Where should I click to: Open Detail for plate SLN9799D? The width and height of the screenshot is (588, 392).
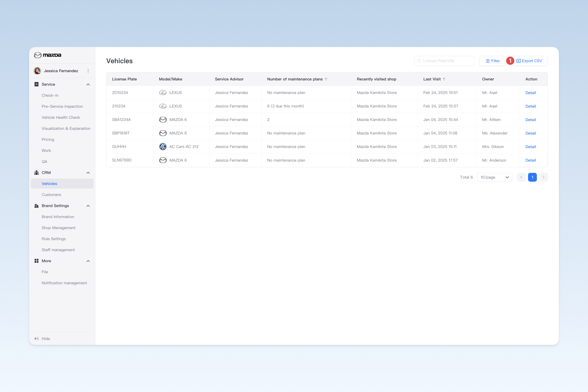click(x=530, y=160)
